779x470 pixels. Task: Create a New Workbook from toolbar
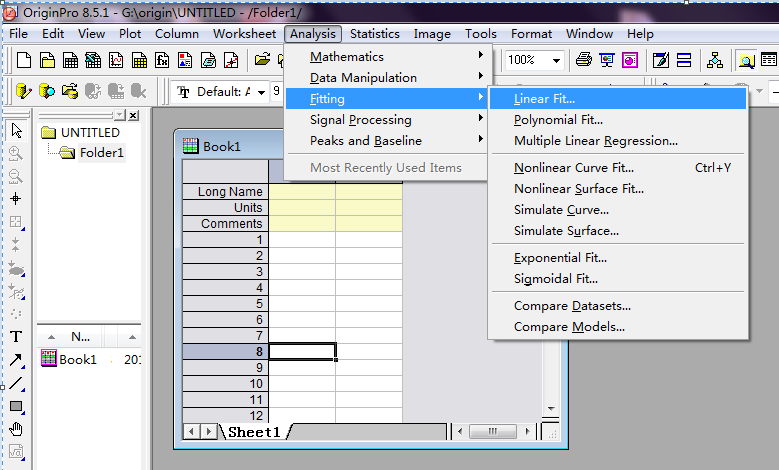(70, 60)
